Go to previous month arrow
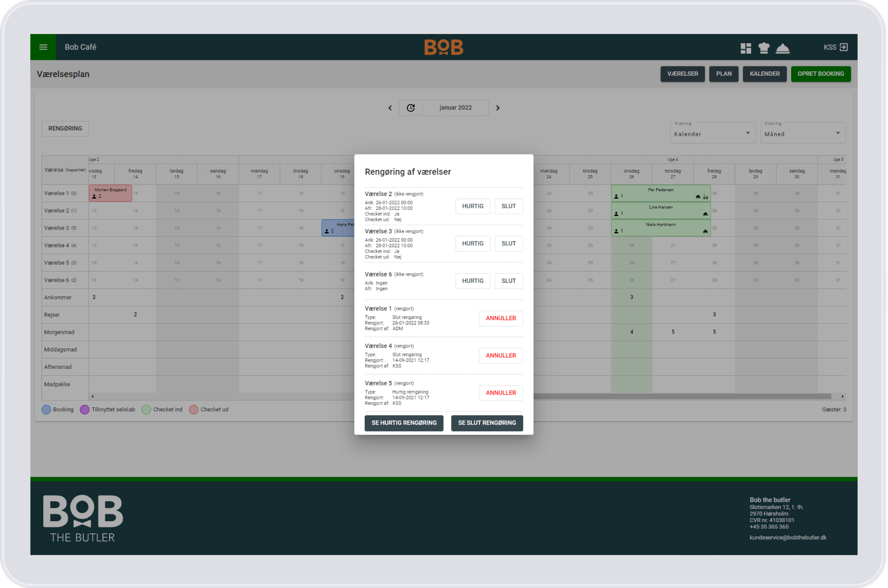Viewport: 888px width, 588px height. click(x=390, y=108)
